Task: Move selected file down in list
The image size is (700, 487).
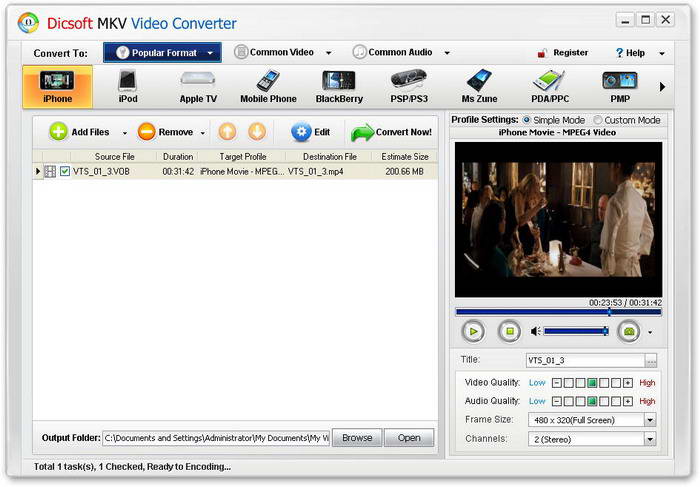Action: coord(257,132)
